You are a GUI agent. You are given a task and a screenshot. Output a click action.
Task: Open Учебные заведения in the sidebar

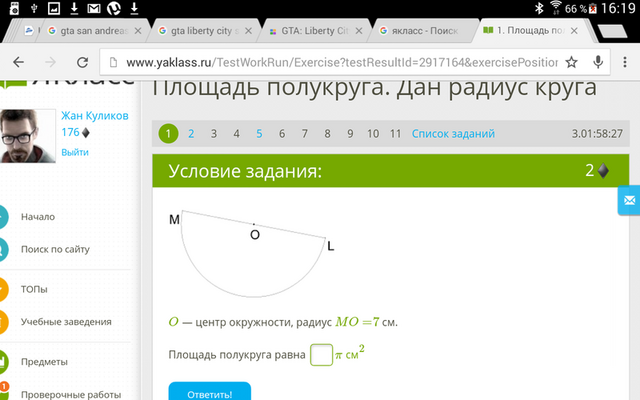point(66,322)
